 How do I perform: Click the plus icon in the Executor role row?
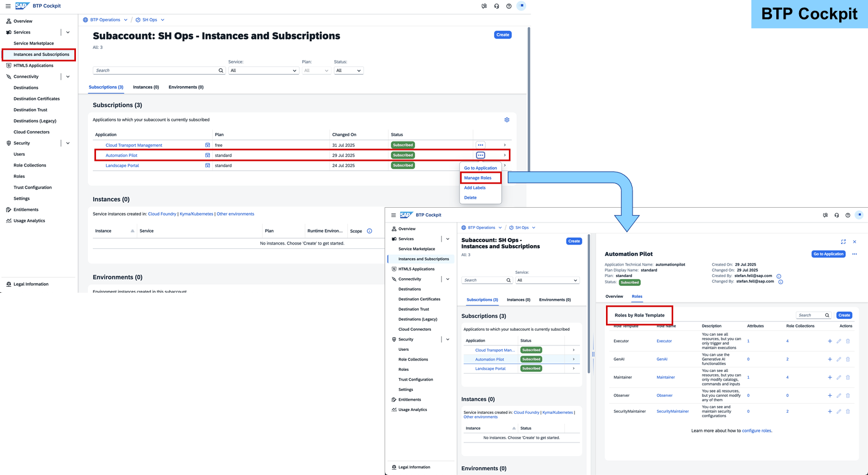[829, 341]
